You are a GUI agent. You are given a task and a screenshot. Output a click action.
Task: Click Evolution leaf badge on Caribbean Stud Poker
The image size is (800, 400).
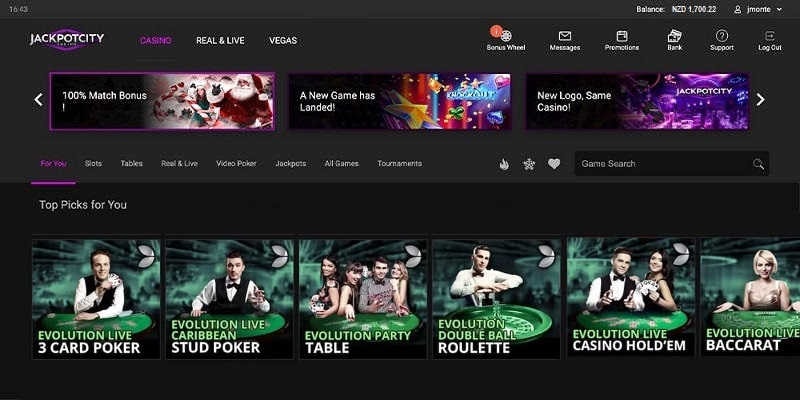[x=280, y=256]
